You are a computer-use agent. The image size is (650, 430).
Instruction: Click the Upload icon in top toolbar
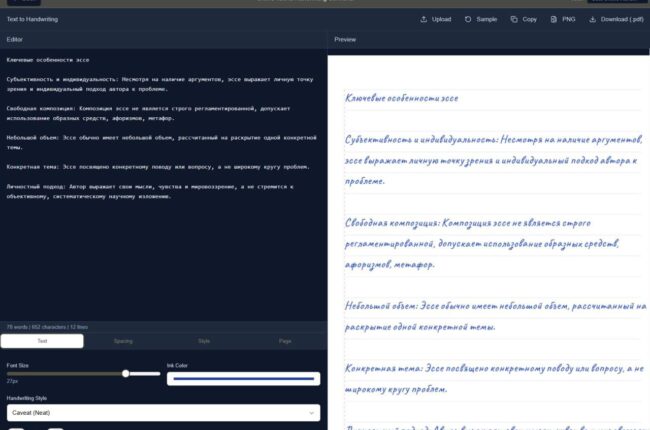pyautogui.click(x=424, y=19)
